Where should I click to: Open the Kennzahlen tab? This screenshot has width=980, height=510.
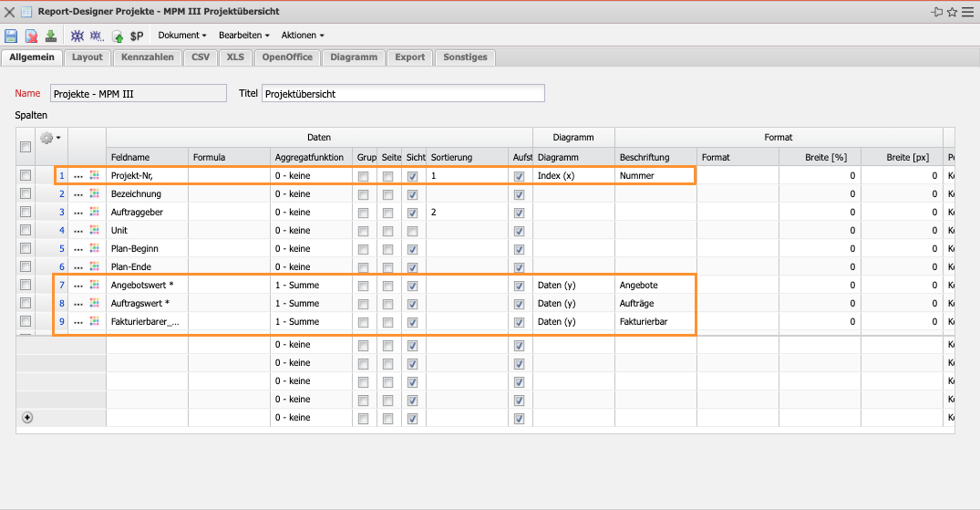point(148,57)
